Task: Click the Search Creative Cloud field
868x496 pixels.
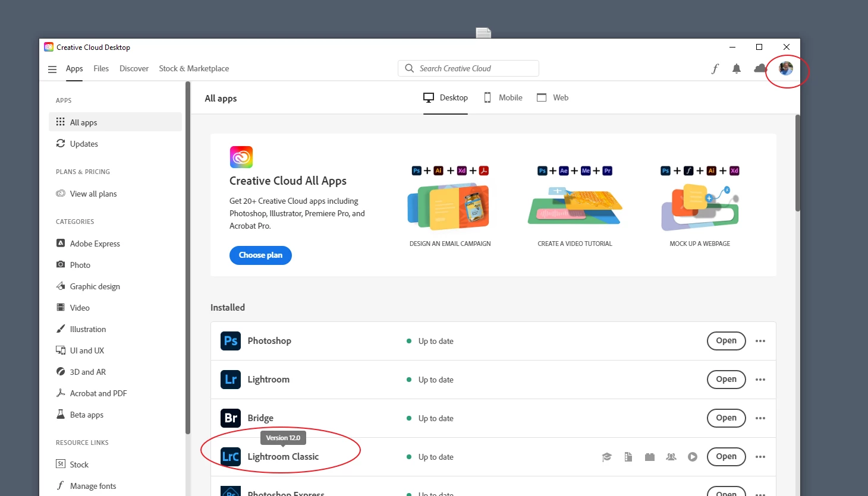Action: pyautogui.click(x=468, y=68)
